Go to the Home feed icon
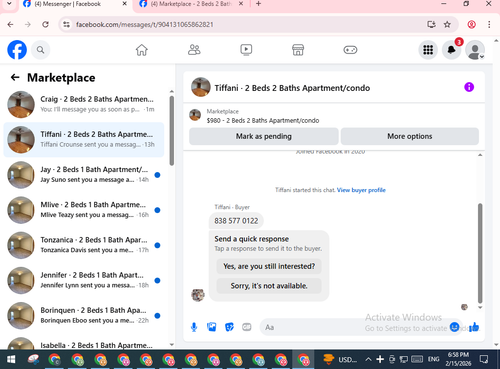This screenshot has height=369, width=500. 142,50
